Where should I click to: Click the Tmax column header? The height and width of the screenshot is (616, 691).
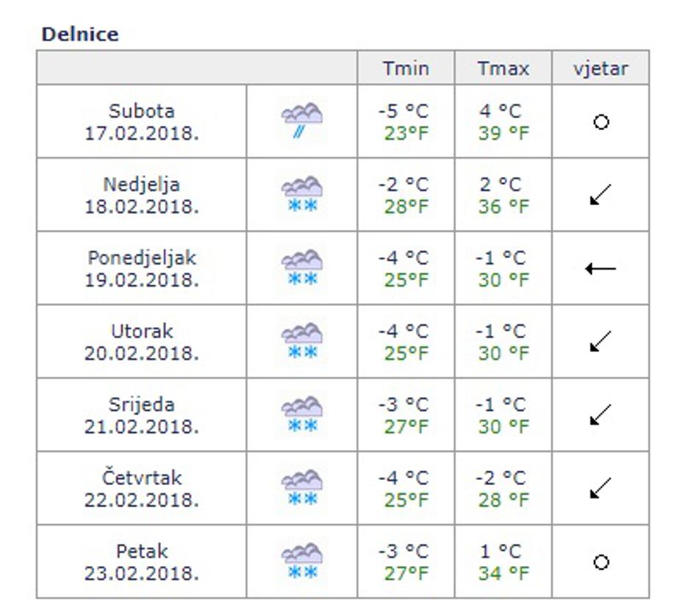(503, 68)
